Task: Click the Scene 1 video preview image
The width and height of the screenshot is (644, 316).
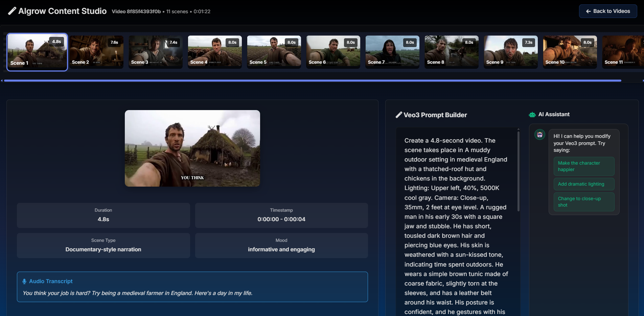Action: (x=192, y=148)
